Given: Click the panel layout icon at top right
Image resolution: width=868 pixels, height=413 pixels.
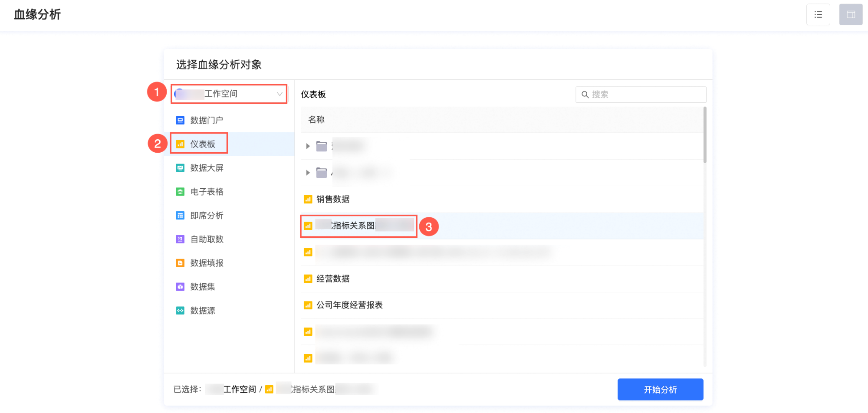Looking at the screenshot, I should point(851,15).
